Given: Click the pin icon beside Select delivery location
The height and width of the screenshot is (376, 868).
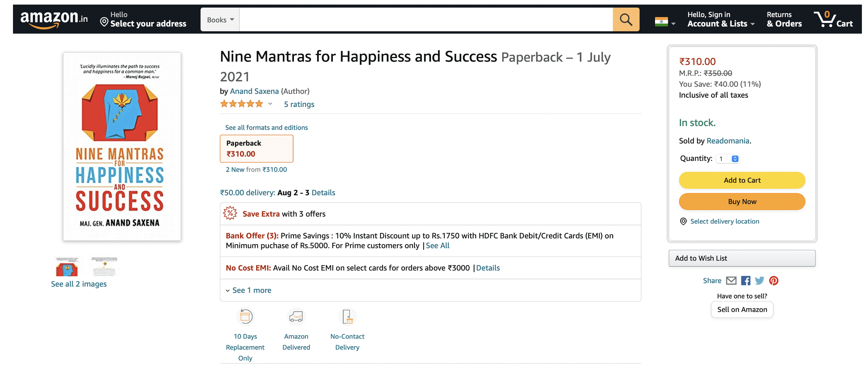Looking at the screenshot, I should click(x=683, y=221).
